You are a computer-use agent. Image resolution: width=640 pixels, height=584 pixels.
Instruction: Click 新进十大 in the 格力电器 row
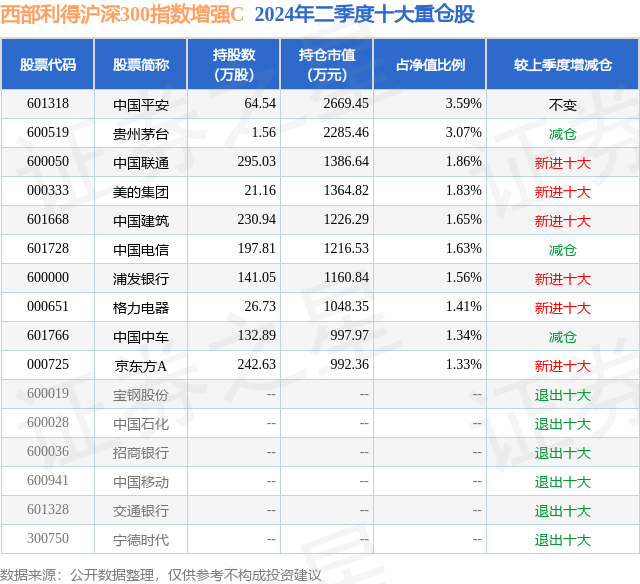click(563, 308)
